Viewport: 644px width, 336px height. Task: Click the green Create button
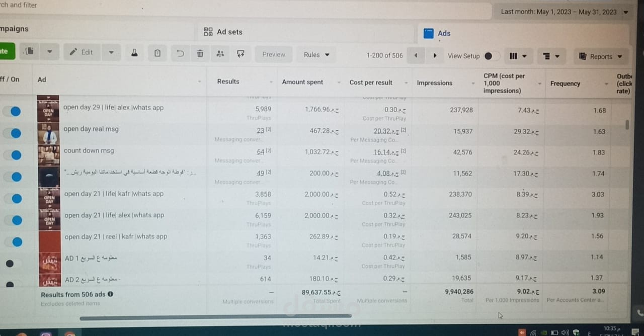[x=7, y=51]
